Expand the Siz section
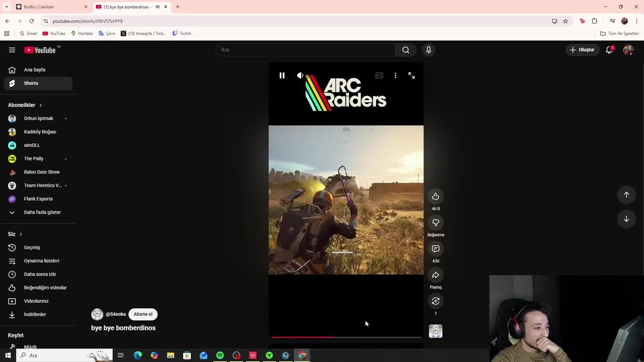This screenshot has height=362, width=644. click(15, 234)
